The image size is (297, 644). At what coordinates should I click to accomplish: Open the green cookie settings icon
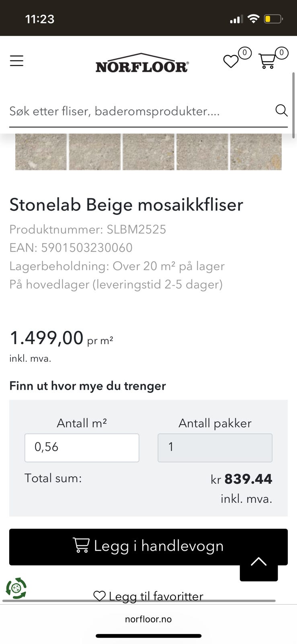click(16, 588)
